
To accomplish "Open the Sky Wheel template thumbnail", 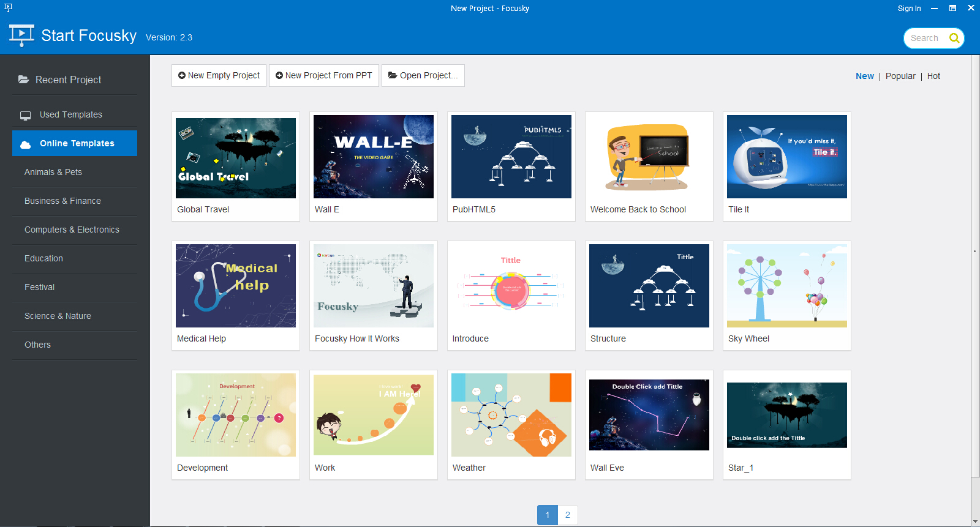I will [787, 286].
